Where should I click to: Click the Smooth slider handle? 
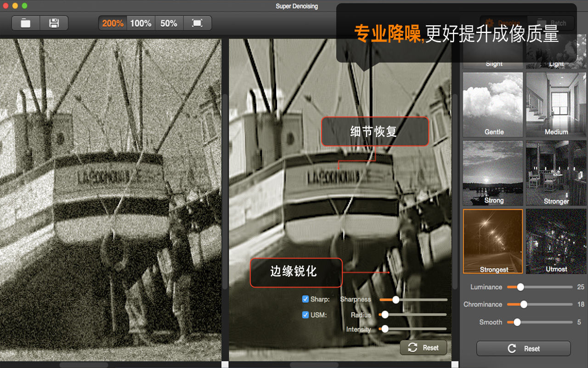(517, 322)
